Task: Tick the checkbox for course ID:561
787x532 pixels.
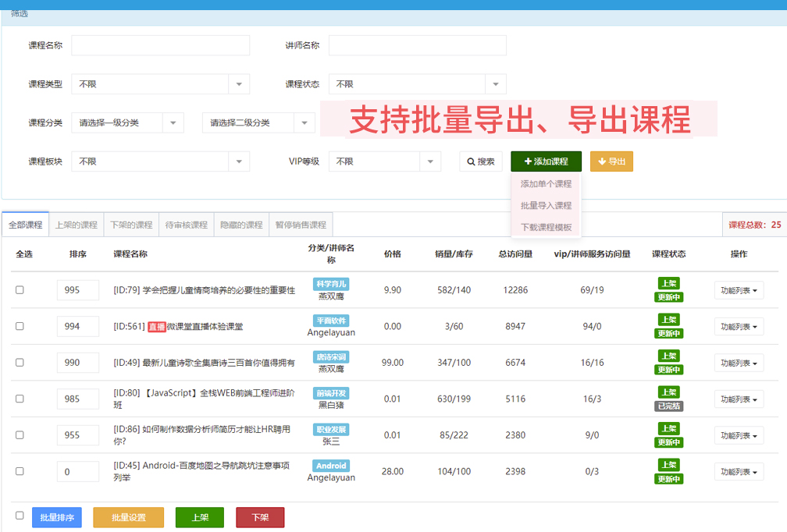Action: coord(20,326)
